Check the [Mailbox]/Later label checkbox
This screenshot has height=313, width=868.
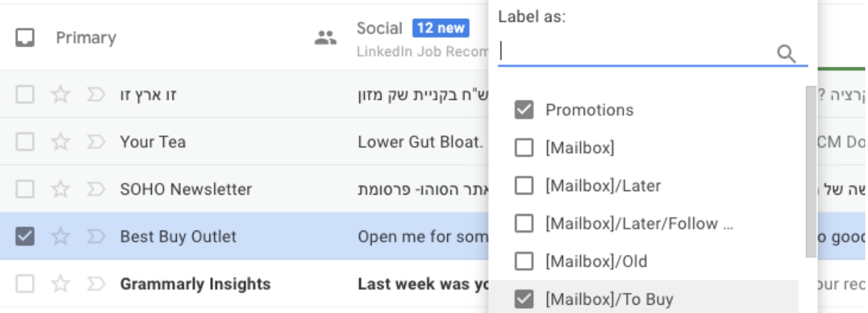(524, 186)
